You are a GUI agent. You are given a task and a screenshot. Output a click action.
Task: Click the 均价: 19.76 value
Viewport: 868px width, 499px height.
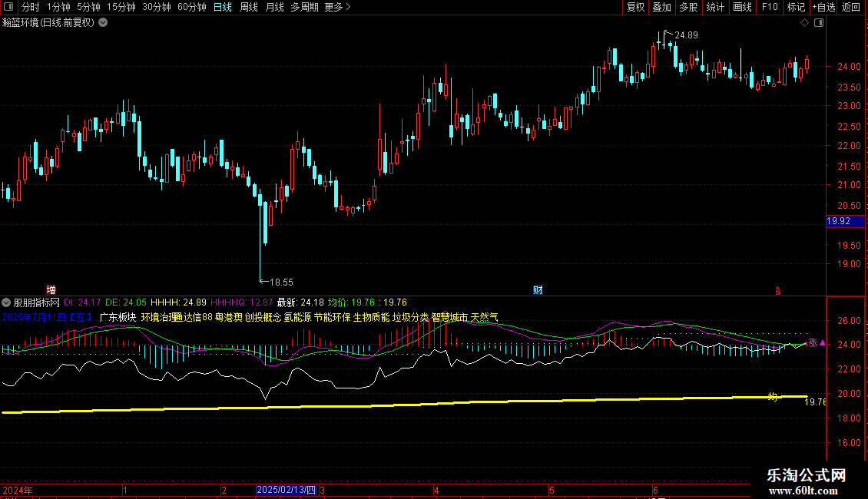(352, 302)
